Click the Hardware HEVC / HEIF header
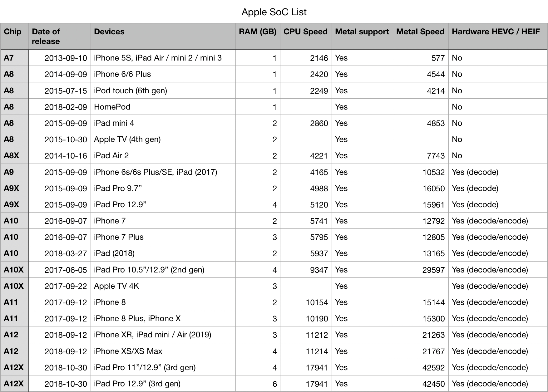 [498, 36]
